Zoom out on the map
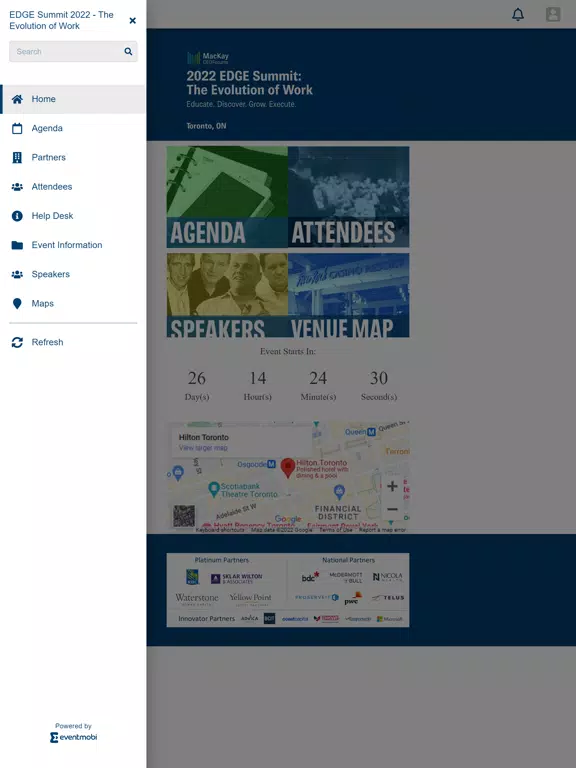 392,509
